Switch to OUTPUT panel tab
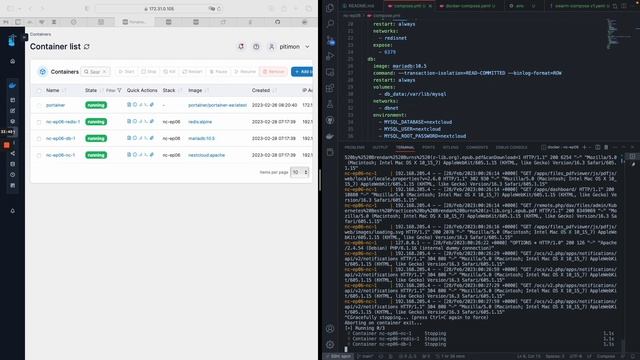Viewport: 640px width, 360px height. coord(380,147)
